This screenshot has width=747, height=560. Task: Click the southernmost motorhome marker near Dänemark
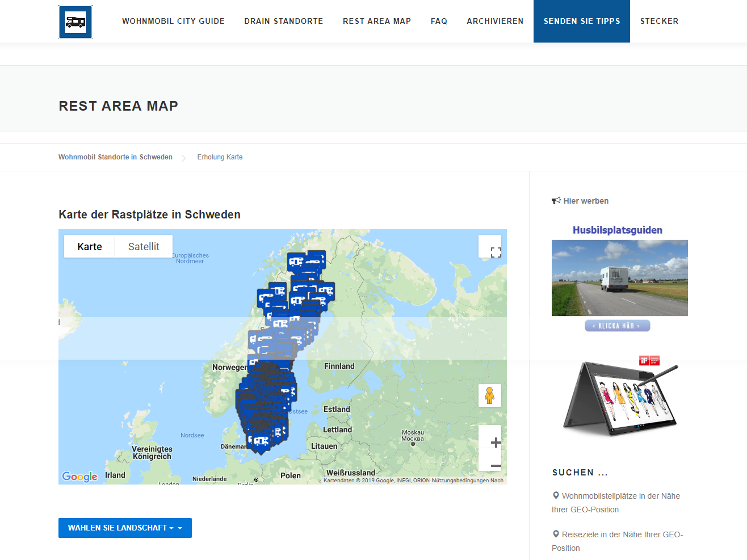tap(261, 441)
